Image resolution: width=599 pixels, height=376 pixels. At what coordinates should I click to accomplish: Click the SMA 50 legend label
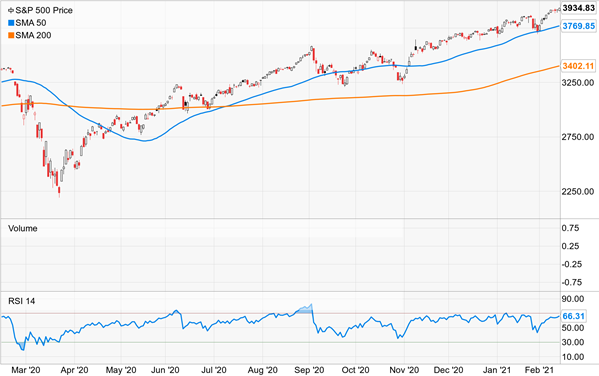(31, 23)
